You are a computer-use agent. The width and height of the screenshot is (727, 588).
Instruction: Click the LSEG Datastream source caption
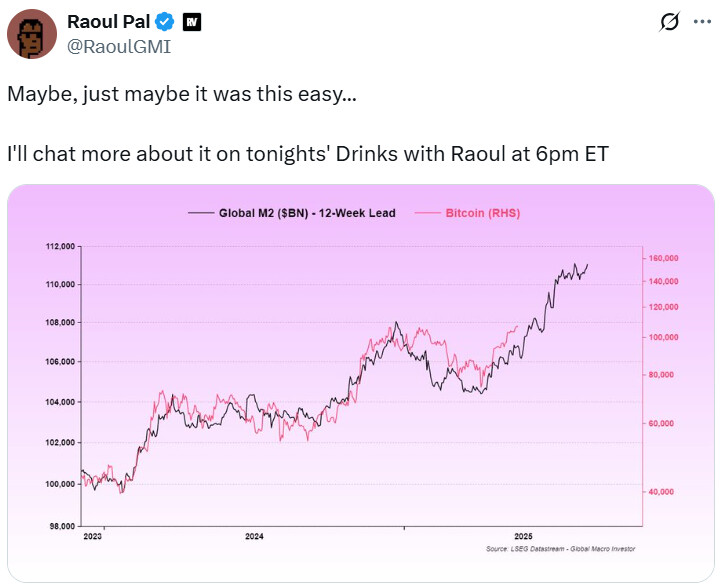tap(560, 549)
